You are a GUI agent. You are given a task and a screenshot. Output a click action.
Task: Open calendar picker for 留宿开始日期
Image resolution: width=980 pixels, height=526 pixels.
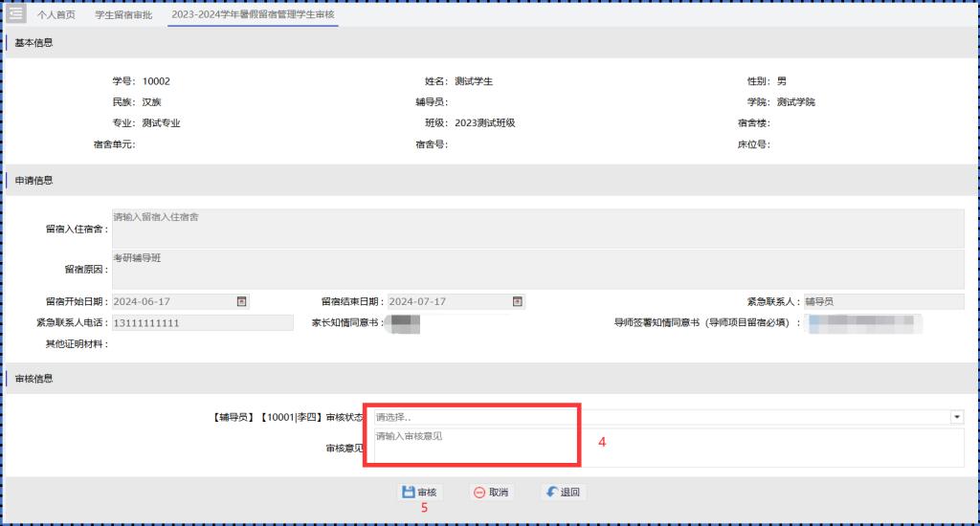pyautogui.click(x=242, y=301)
